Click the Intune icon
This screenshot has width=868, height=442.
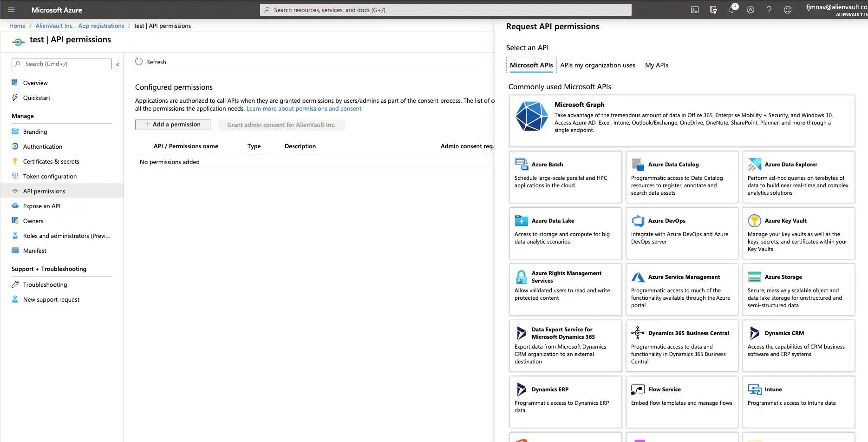point(755,389)
